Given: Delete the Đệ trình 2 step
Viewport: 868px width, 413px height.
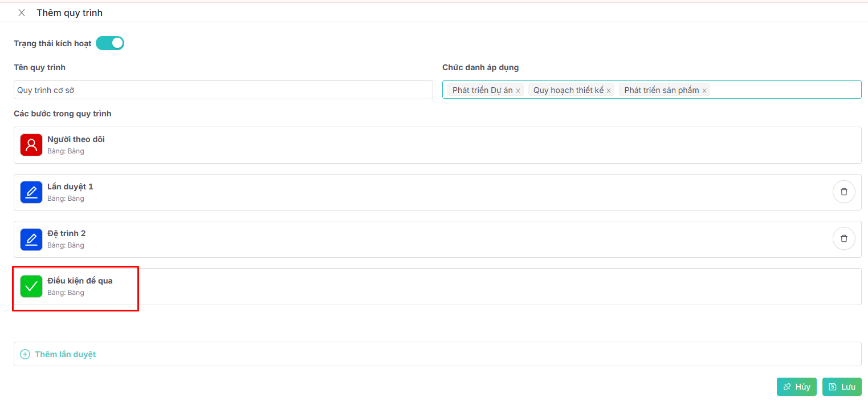Looking at the screenshot, I should click(843, 238).
